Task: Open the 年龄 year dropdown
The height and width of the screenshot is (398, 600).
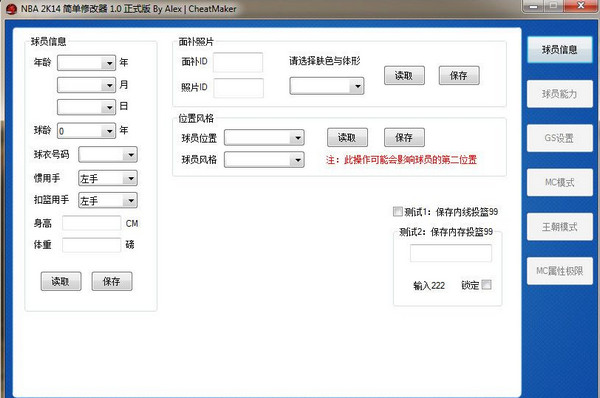Action: pos(86,63)
